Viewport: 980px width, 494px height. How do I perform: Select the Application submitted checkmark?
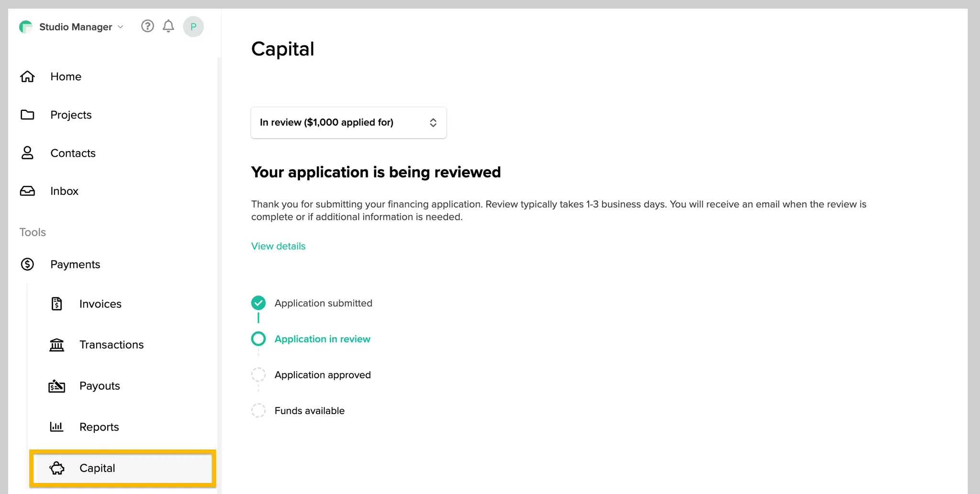pyautogui.click(x=258, y=303)
